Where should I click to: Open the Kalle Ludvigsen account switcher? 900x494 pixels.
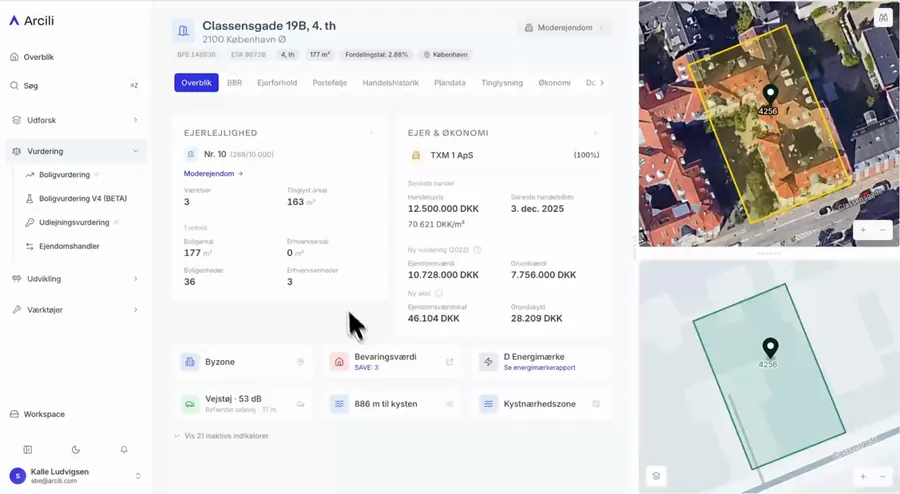75,476
